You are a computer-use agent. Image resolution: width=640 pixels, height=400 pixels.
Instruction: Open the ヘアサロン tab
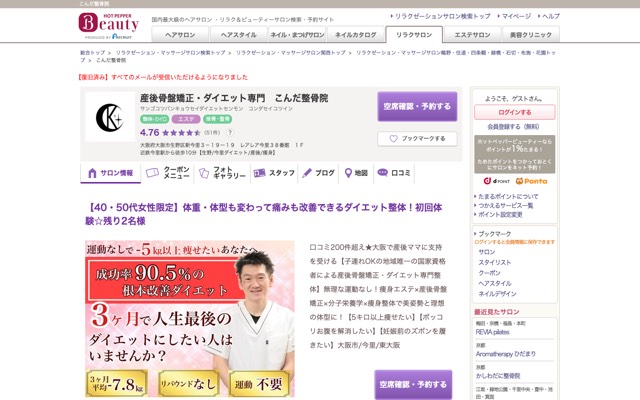click(180, 35)
